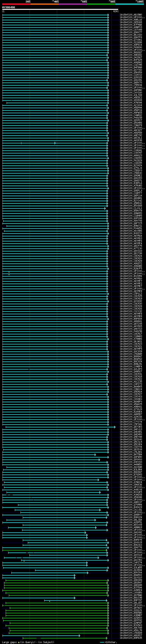
Task: Click the ~20% legend label
Action: [x=28, y=2]
